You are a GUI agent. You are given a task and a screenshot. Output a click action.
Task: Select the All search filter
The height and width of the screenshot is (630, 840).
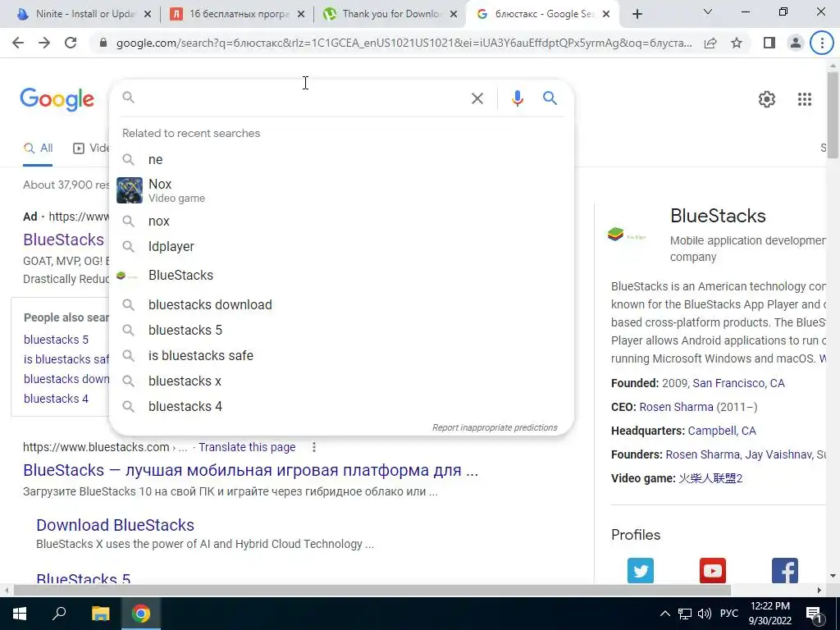[38, 148]
